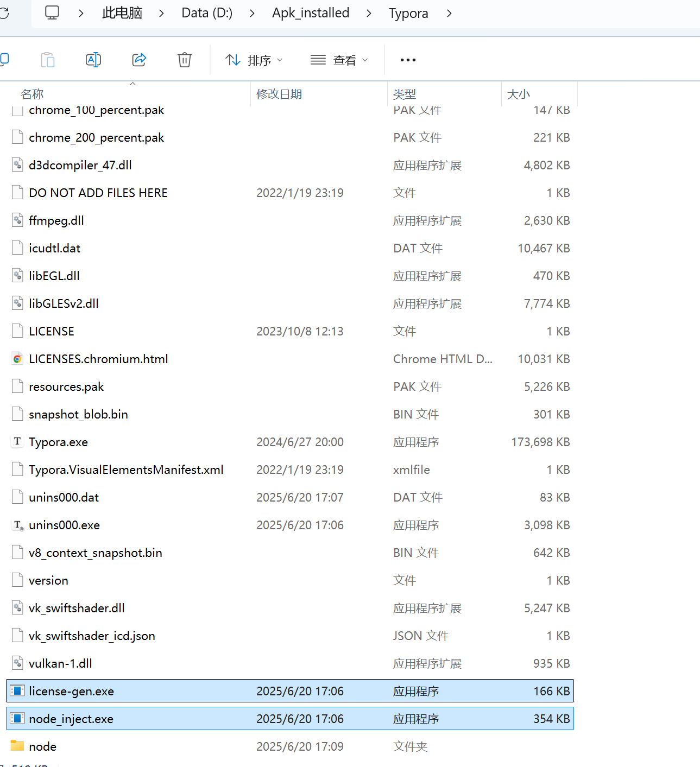The image size is (700, 767).
Task: Click the 2025/6/20 17:09 date cell
Action: [300, 746]
